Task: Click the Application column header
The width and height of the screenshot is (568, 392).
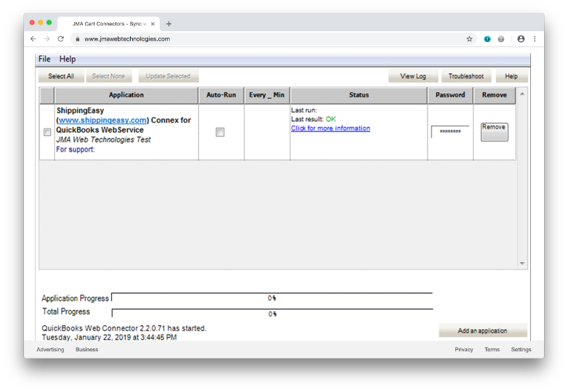Action: (126, 95)
